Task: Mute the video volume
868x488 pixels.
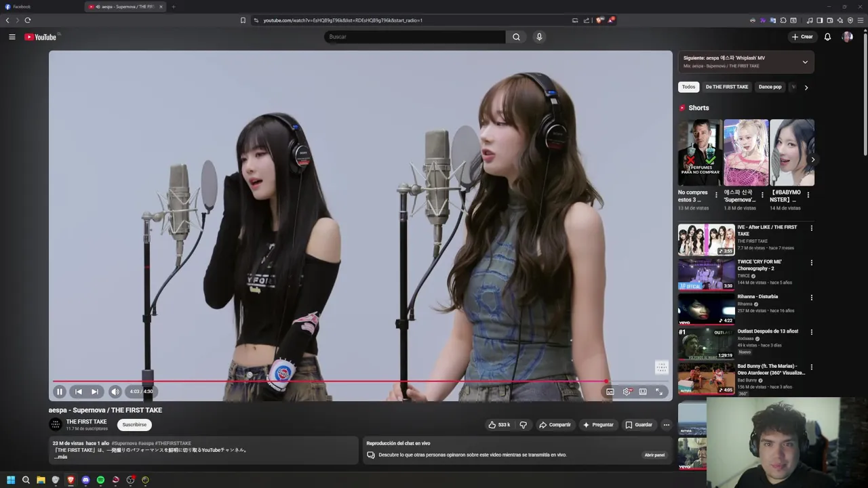Action: click(115, 391)
